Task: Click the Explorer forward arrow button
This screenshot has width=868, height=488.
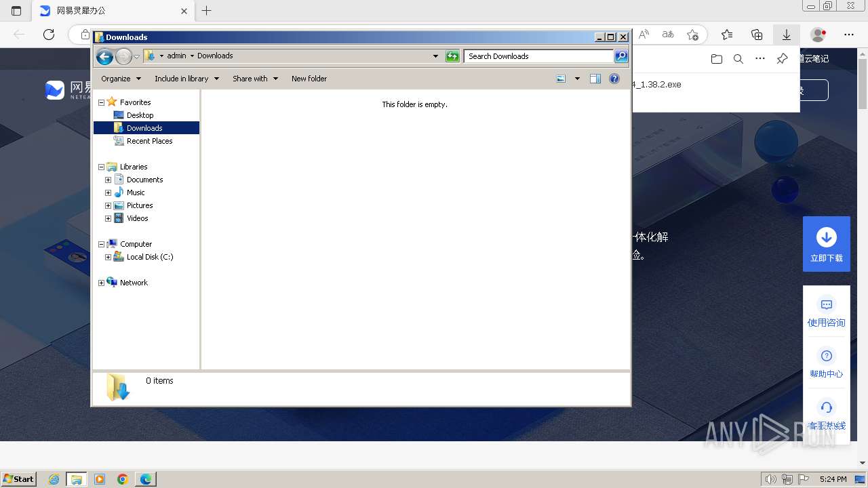Action: pyautogui.click(x=123, y=56)
